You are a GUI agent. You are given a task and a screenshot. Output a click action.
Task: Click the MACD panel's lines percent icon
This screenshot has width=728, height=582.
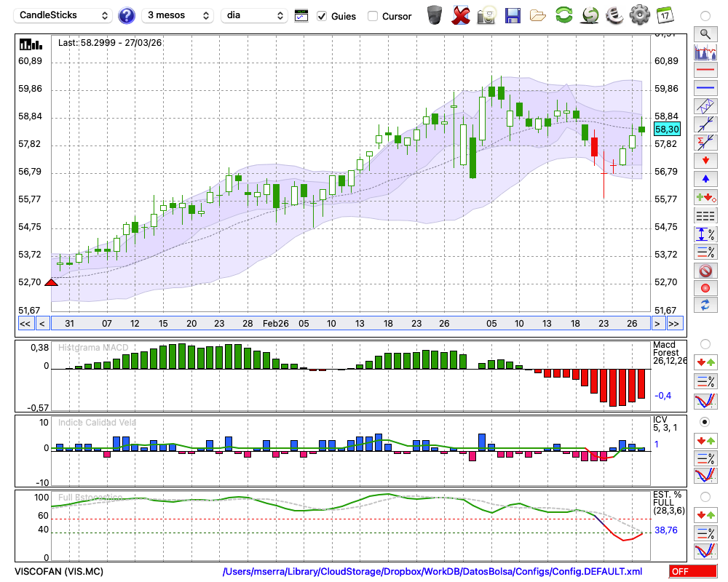[705, 381]
